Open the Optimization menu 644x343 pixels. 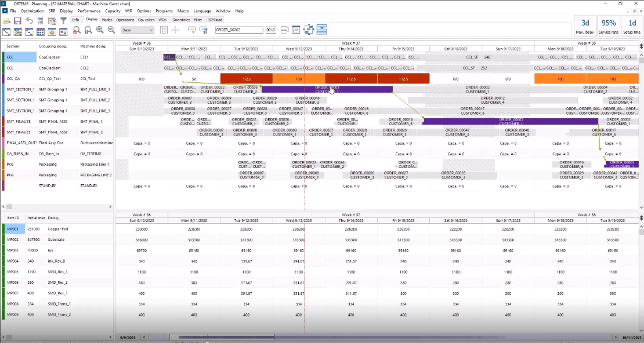pyautogui.click(x=32, y=11)
